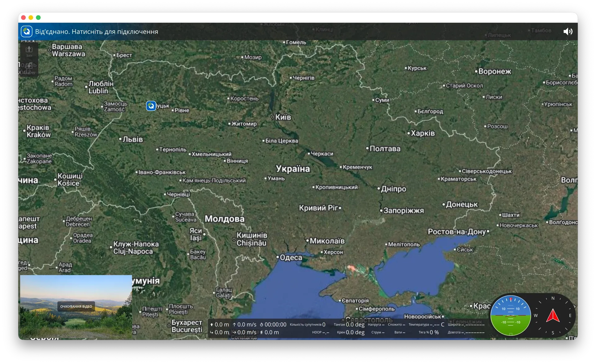596x364 pixels.
Task: Mute audio with the speaker icon
Action: tap(568, 31)
